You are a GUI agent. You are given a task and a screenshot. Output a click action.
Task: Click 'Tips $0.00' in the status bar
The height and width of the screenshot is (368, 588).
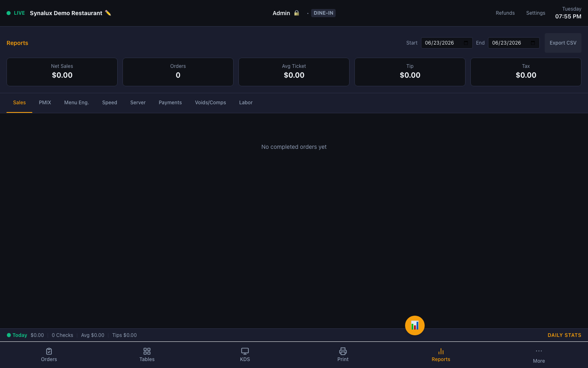pyautogui.click(x=125, y=335)
